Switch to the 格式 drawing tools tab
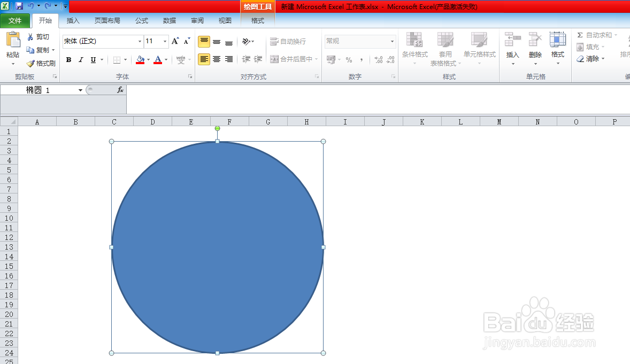Viewport: 630px width, 364px height. pos(258,20)
